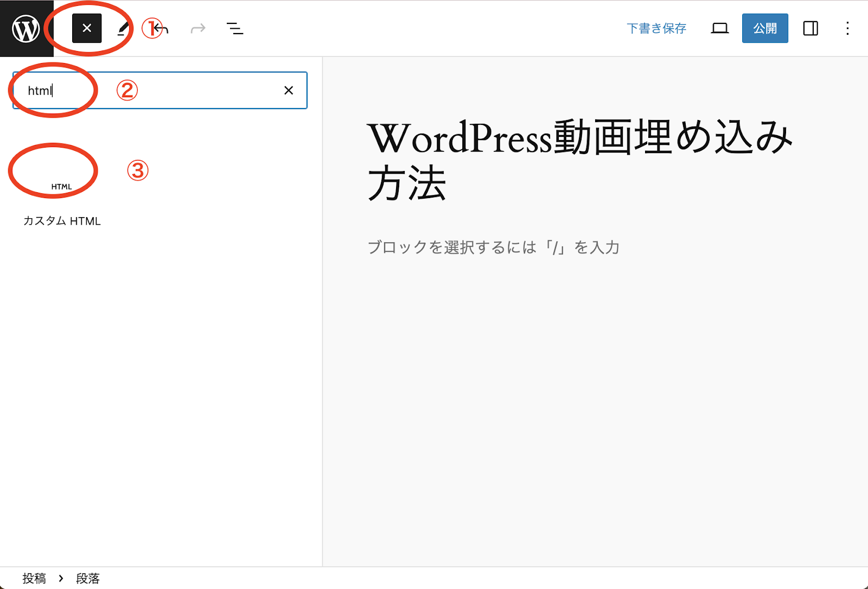Viewport: 868px width, 589px height.
Task: Expand the WordPress site menu
Action: (26, 28)
